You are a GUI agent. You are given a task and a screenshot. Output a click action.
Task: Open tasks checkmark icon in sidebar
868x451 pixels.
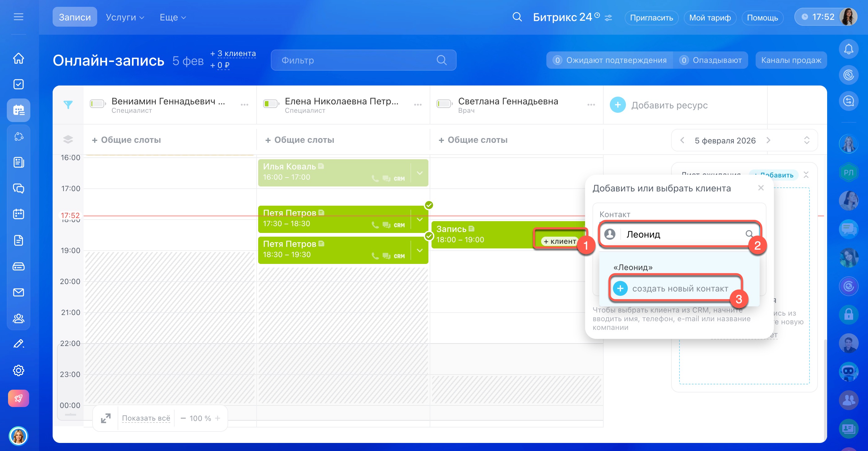pos(19,84)
